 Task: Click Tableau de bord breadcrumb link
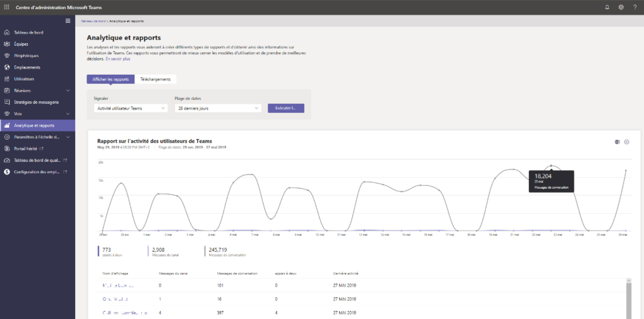tap(93, 21)
